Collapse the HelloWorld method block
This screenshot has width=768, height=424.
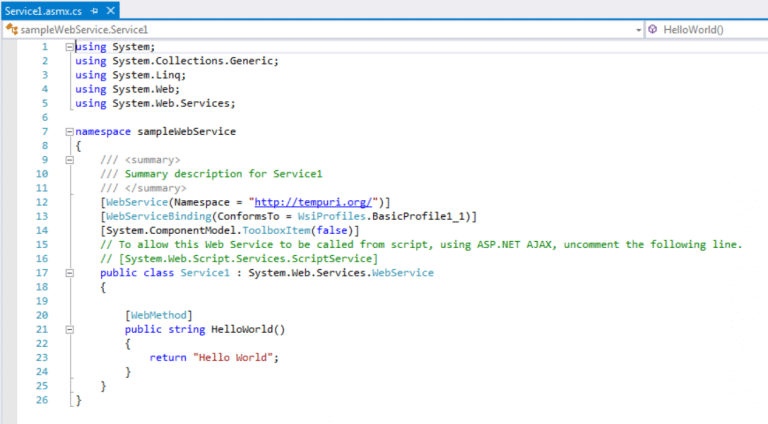pos(68,328)
